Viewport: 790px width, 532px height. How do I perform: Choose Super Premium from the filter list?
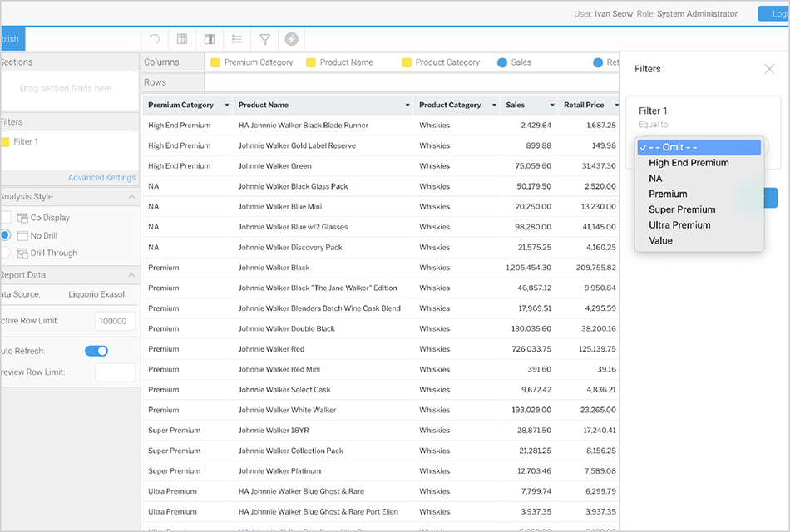coord(682,209)
